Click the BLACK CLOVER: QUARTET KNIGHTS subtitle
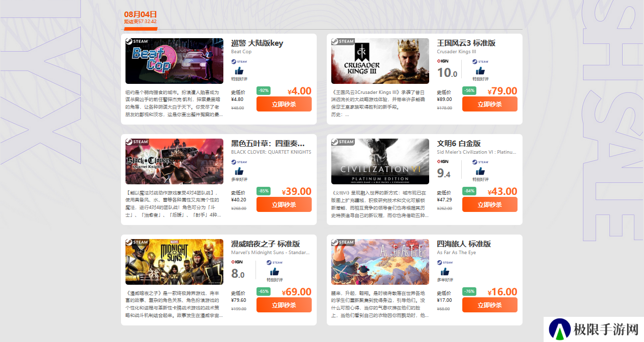The height and width of the screenshot is (342, 644). pyautogui.click(x=271, y=152)
